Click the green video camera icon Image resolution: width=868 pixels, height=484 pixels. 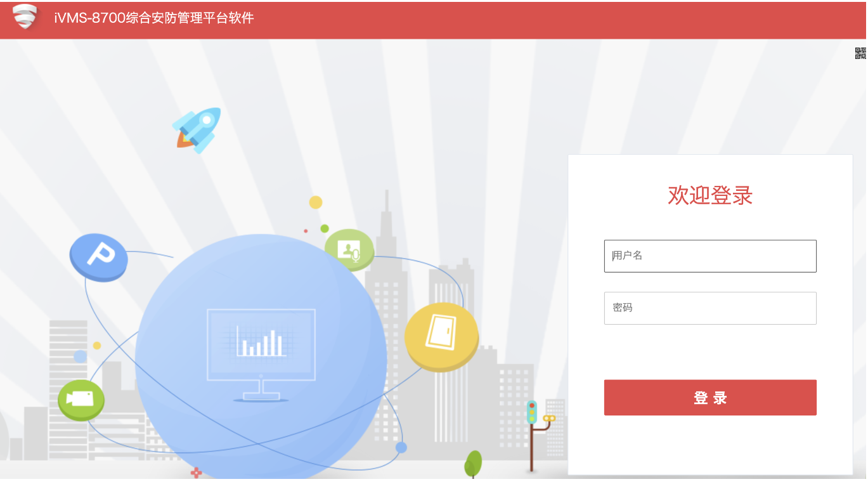[x=81, y=400]
